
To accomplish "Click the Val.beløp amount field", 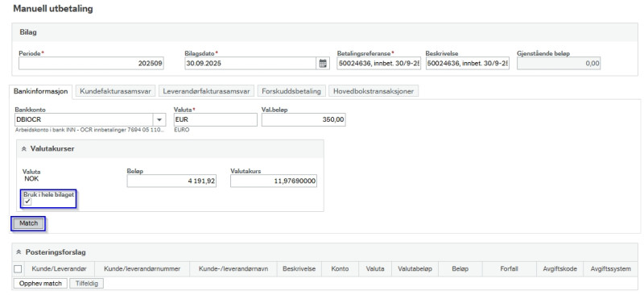I will click(303, 120).
